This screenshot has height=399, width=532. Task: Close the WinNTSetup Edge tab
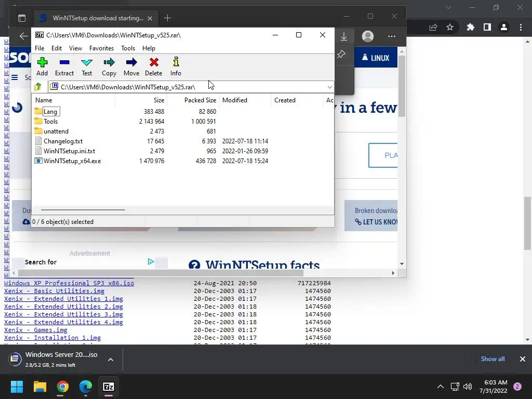150,18
